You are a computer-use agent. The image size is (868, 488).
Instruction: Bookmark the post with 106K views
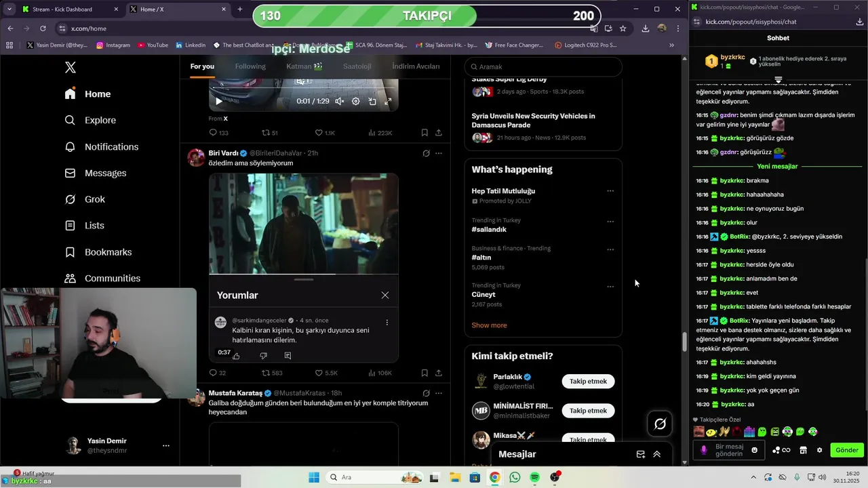(x=425, y=373)
